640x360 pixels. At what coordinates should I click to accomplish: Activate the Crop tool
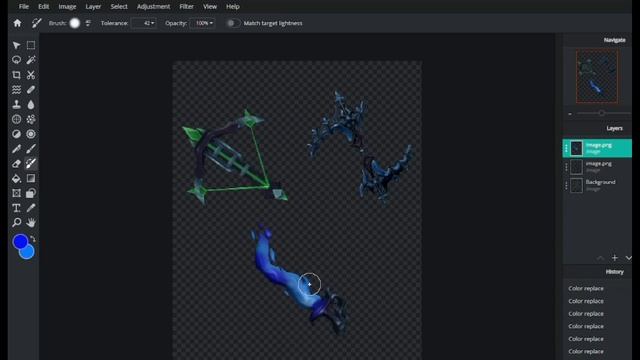[x=16, y=75]
